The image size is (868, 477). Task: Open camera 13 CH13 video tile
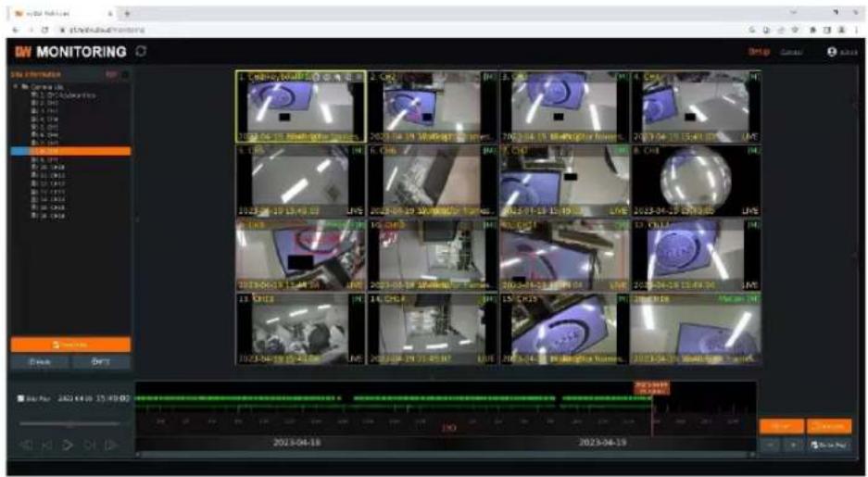tap(300, 329)
